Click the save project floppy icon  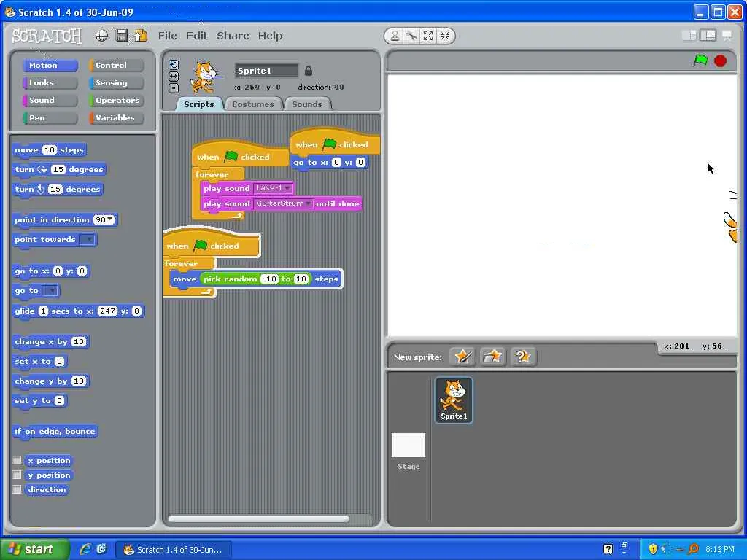122,36
